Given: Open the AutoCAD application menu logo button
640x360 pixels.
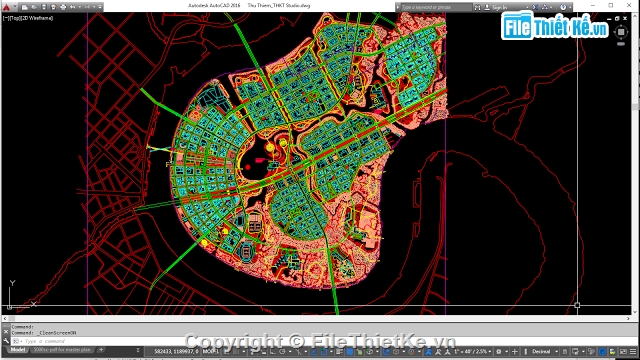Looking at the screenshot, I should pos(7,7).
